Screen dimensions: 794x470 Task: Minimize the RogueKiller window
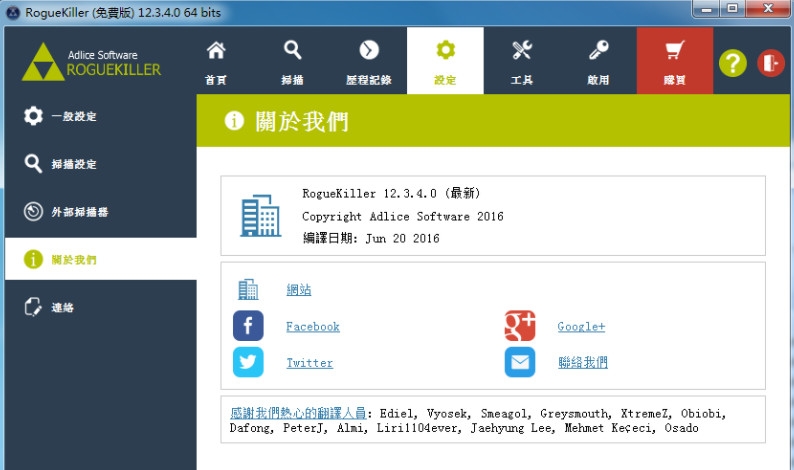[x=706, y=9]
